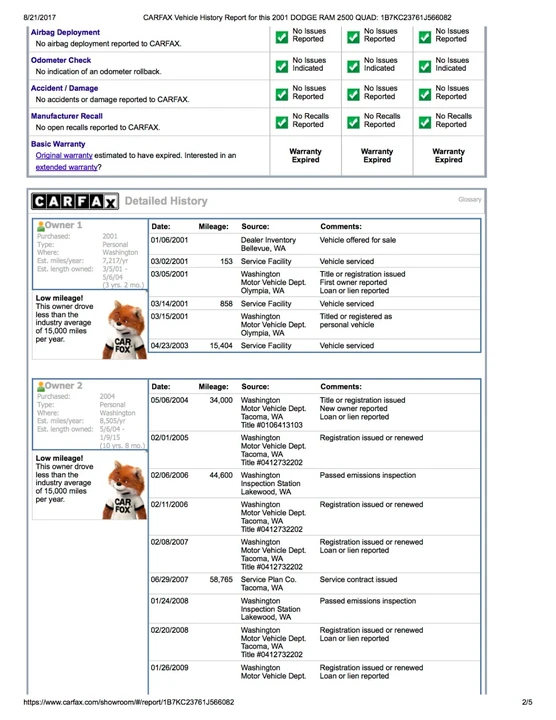556x720 pixels.
Task: Select the 01/06/2001 date entry
Action: [x=169, y=240]
